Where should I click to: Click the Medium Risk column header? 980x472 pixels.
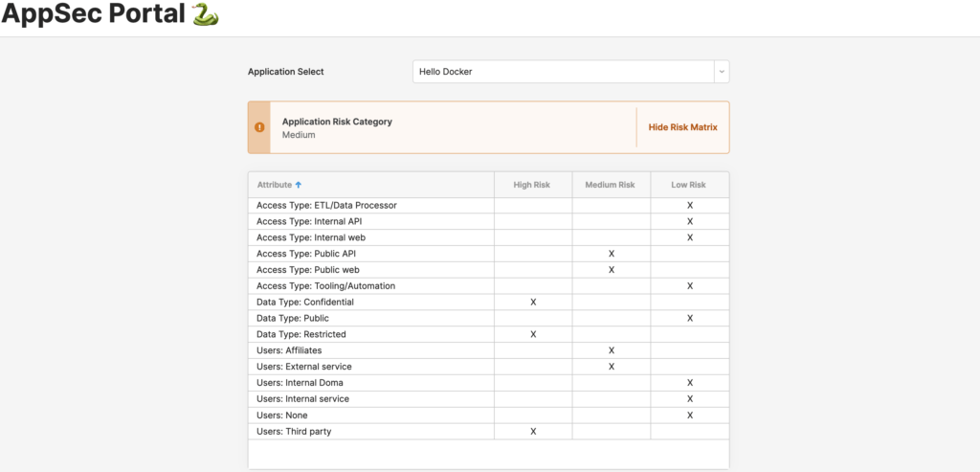(611, 185)
